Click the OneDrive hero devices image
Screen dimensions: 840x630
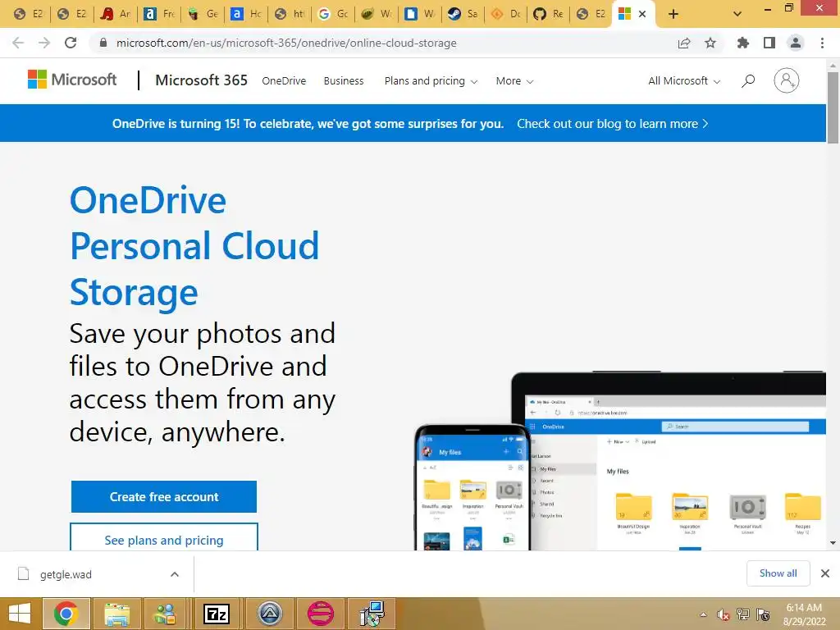(x=620, y=461)
